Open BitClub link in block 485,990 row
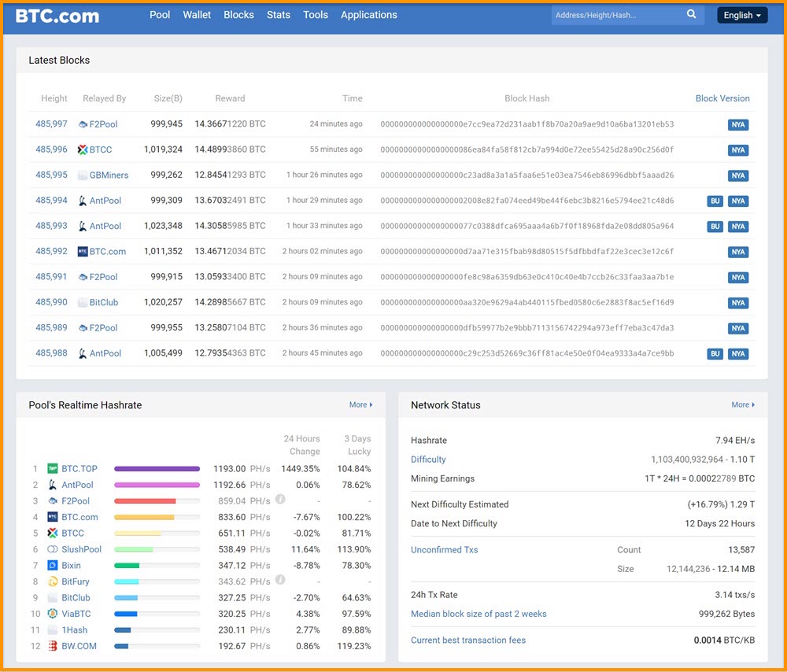Screen dimensions: 787x672 [104, 303]
